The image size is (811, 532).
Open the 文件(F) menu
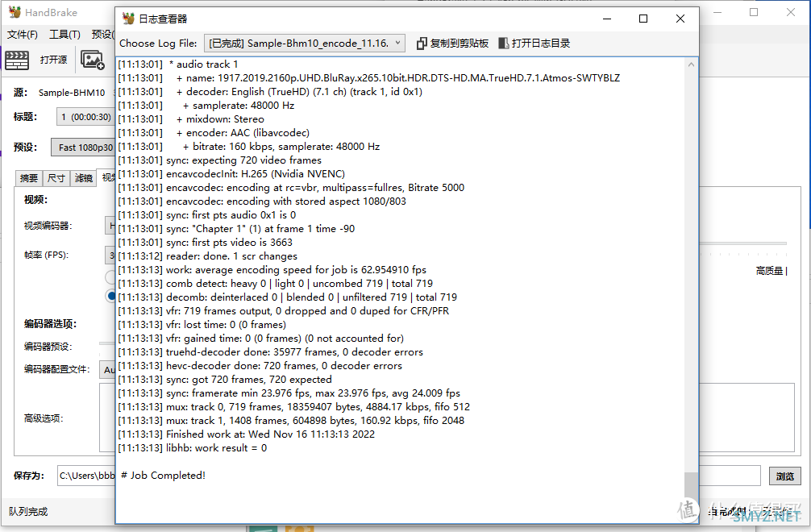point(23,35)
